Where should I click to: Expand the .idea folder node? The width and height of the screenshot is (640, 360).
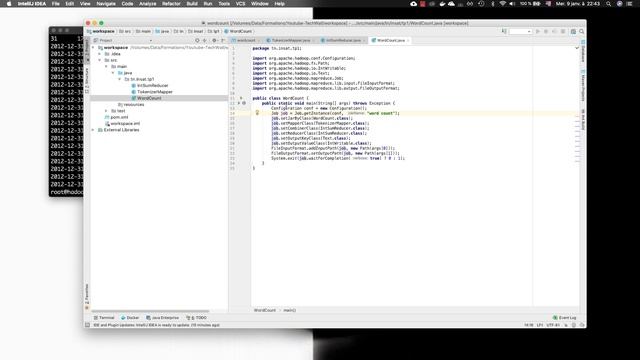pyautogui.click(x=100, y=54)
